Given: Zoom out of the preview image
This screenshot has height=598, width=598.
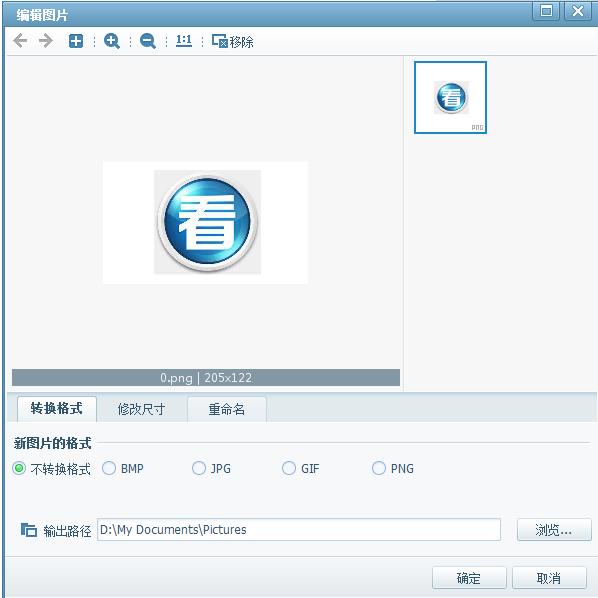Looking at the screenshot, I should click(148, 41).
